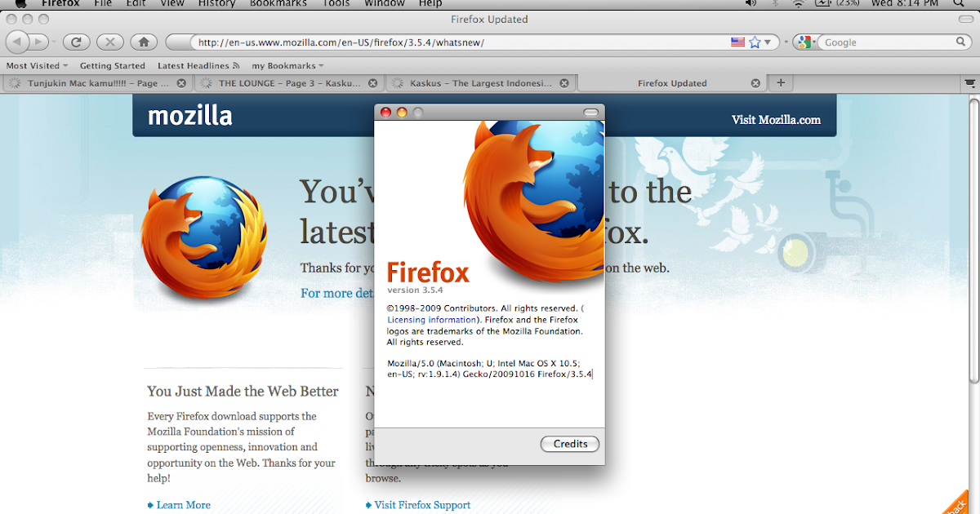The height and width of the screenshot is (514, 980).
Task: Switch to 'Tunjukin Mac kamu!!!!!' tab
Action: [97, 83]
